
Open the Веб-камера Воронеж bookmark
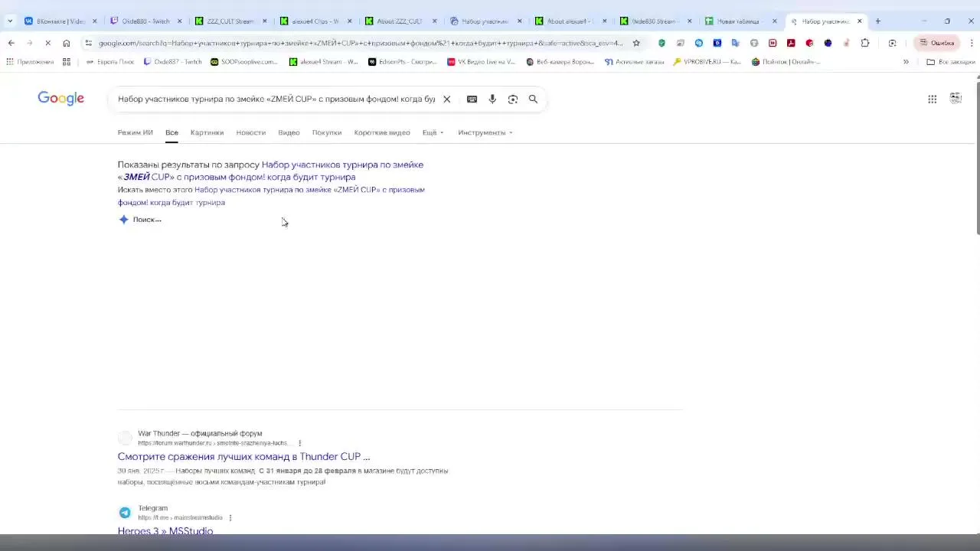560,62
